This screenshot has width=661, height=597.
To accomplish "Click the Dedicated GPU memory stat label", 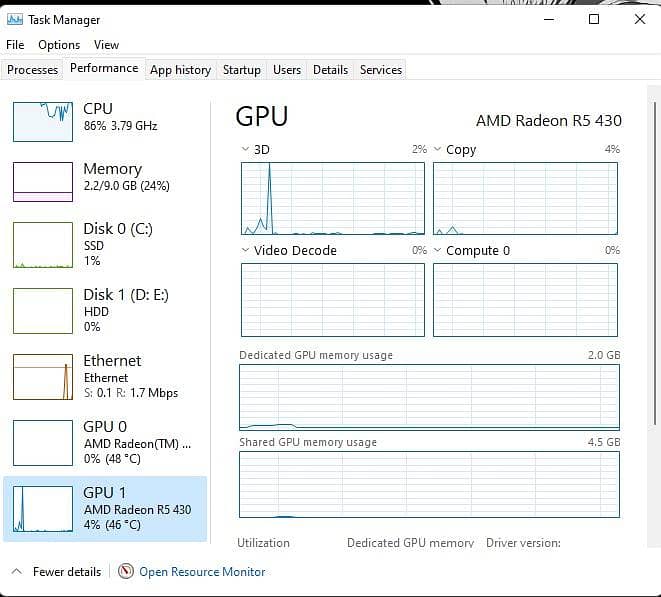I will [x=411, y=543].
